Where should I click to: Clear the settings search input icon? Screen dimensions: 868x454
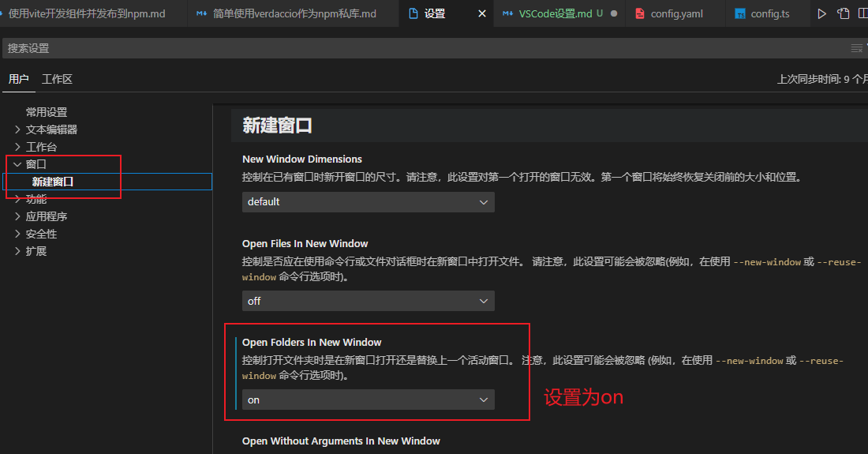[856, 48]
